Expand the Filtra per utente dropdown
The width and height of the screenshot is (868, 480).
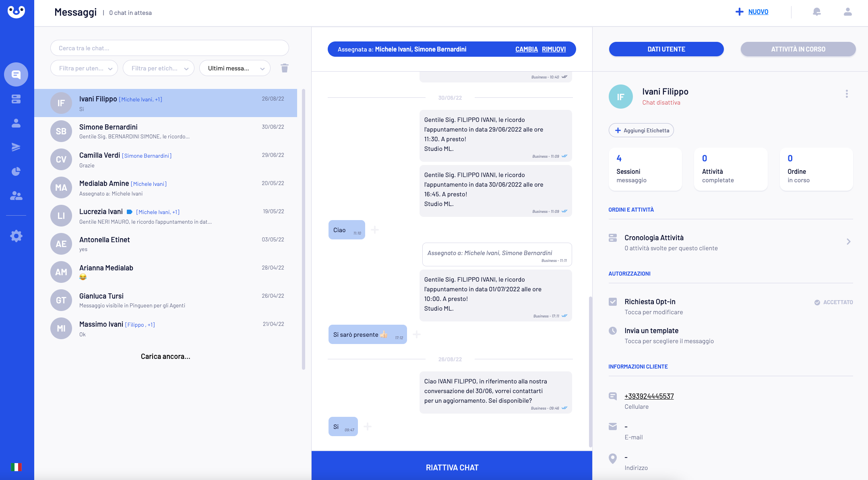[84, 68]
